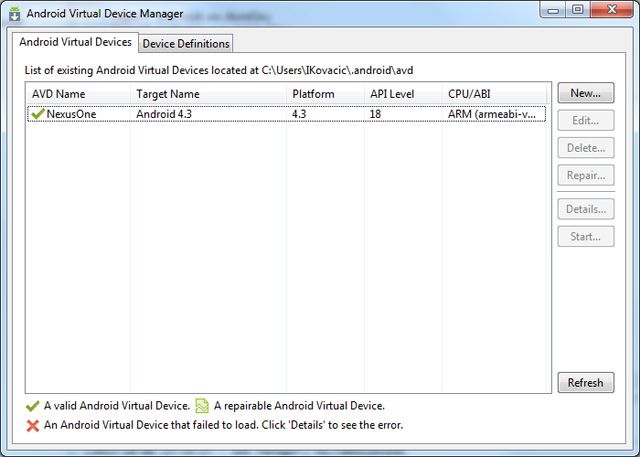Image resolution: width=640 pixels, height=457 pixels.
Task: Sort by the Target Name column header
Action: tap(209, 94)
